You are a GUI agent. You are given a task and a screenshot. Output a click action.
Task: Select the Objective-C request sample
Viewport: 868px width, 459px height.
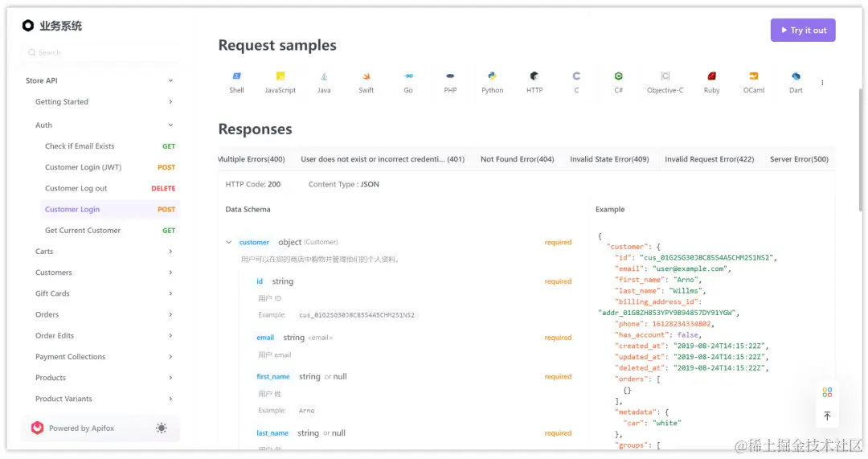[x=665, y=82]
